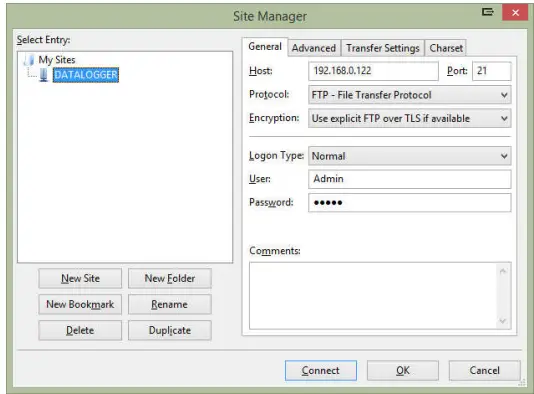Create a New Site
This screenshot has width=534, height=394.
click(x=80, y=278)
